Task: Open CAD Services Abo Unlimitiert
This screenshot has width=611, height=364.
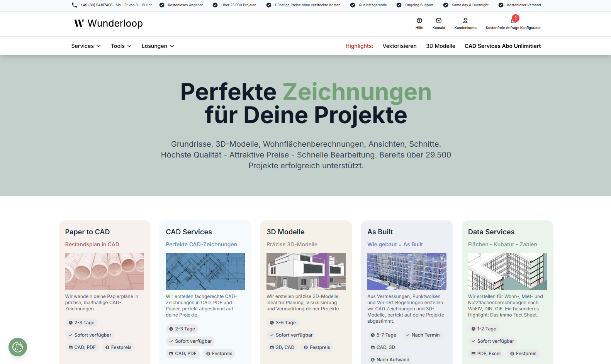Action: [502, 46]
